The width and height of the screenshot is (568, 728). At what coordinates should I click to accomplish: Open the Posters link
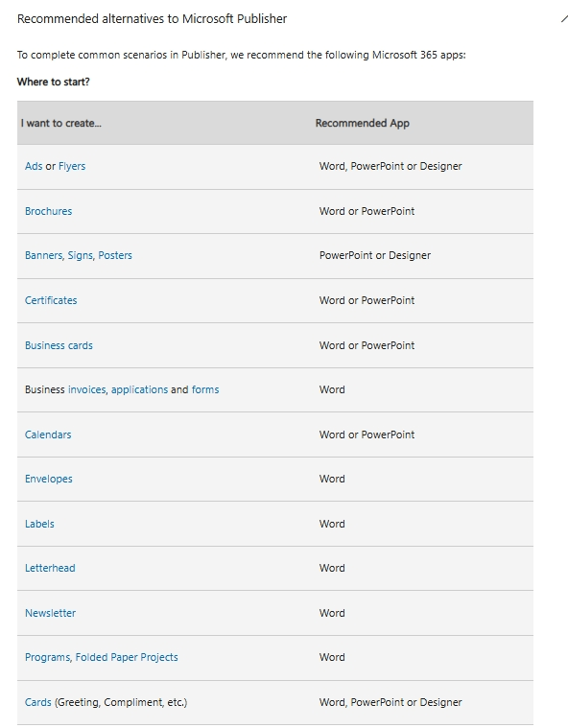[x=115, y=255]
